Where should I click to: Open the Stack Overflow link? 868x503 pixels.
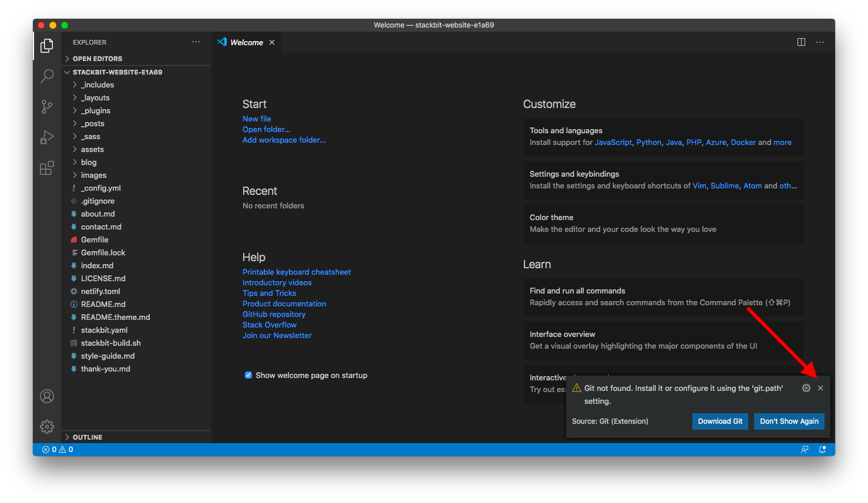pos(270,325)
